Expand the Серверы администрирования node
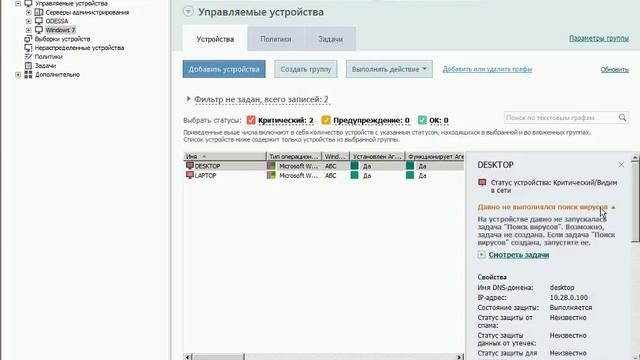 [x=29, y=12]
